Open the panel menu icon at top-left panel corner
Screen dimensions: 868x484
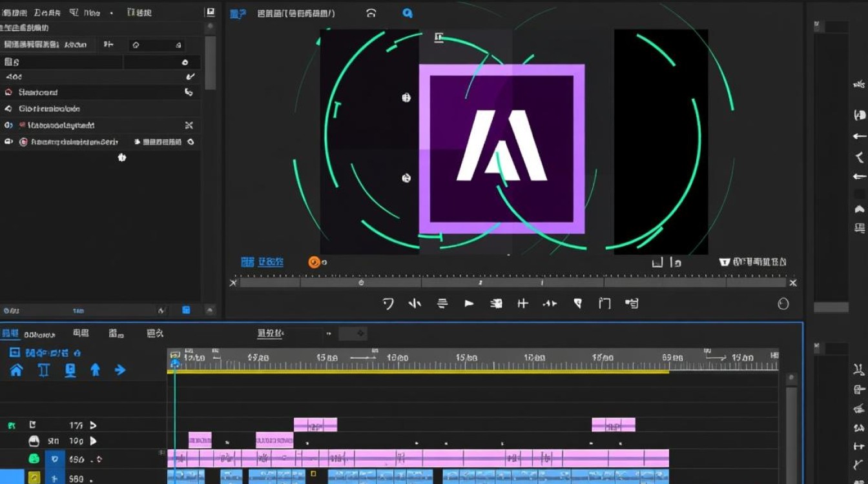click(x=210, y=12)
